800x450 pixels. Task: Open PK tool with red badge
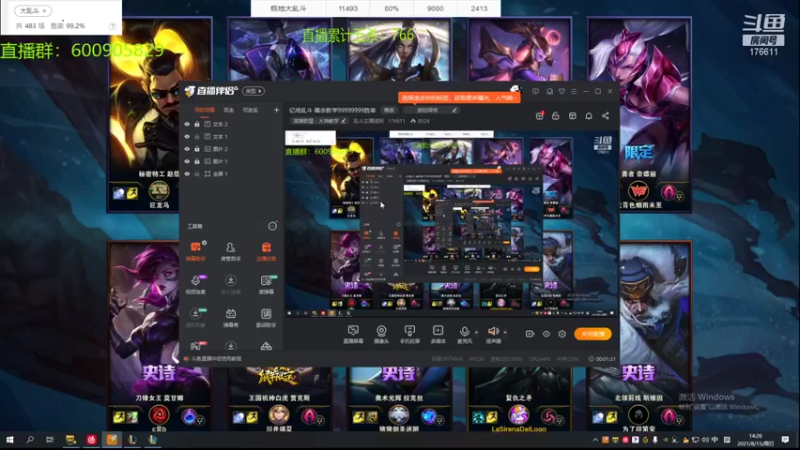pyautogui.click(x=195, y=346)
